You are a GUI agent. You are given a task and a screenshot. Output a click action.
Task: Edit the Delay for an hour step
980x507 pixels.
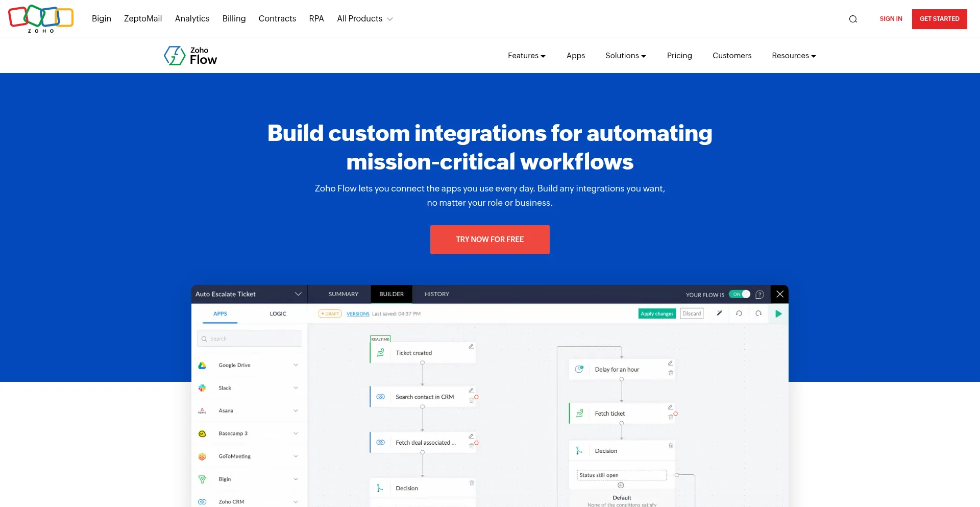(x=670, y=363)
